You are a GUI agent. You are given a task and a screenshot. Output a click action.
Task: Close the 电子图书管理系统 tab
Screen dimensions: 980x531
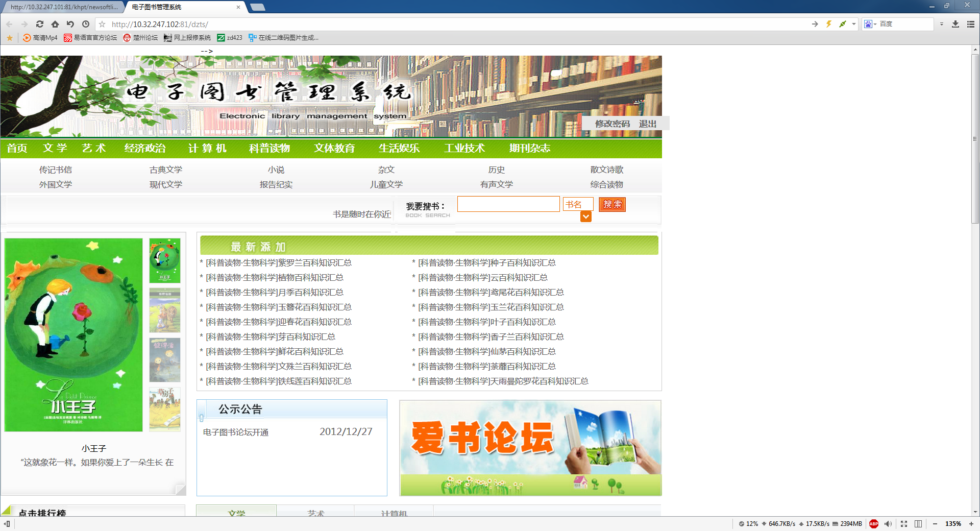click(238, 7)
